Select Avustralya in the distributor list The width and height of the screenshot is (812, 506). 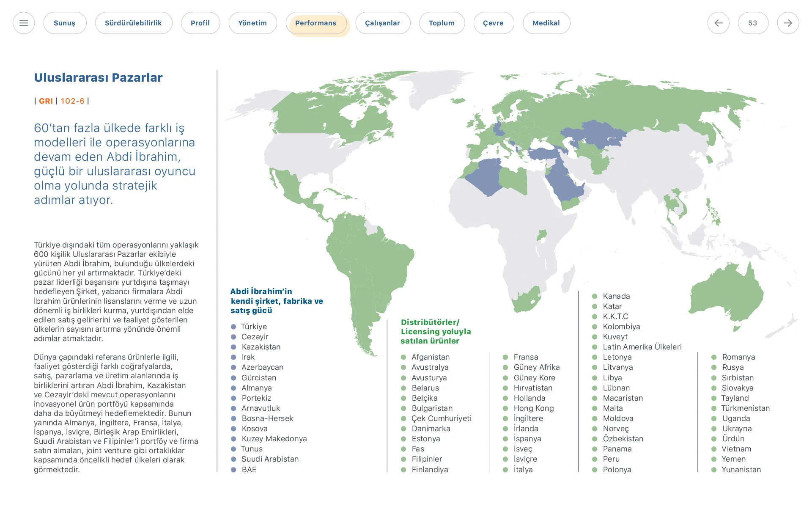[x=430, y=367]
